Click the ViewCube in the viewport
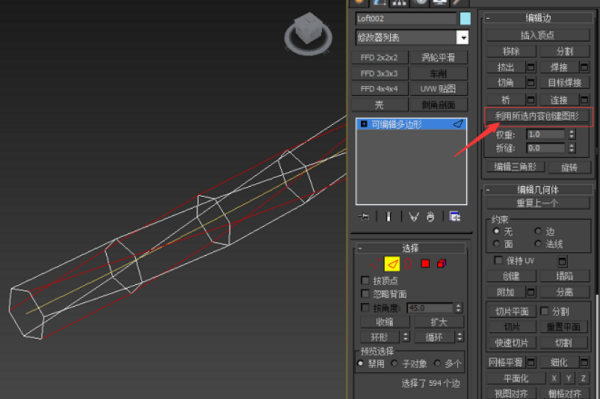Image resolution: width=600 pixels, height=399 pixels. 308,34
